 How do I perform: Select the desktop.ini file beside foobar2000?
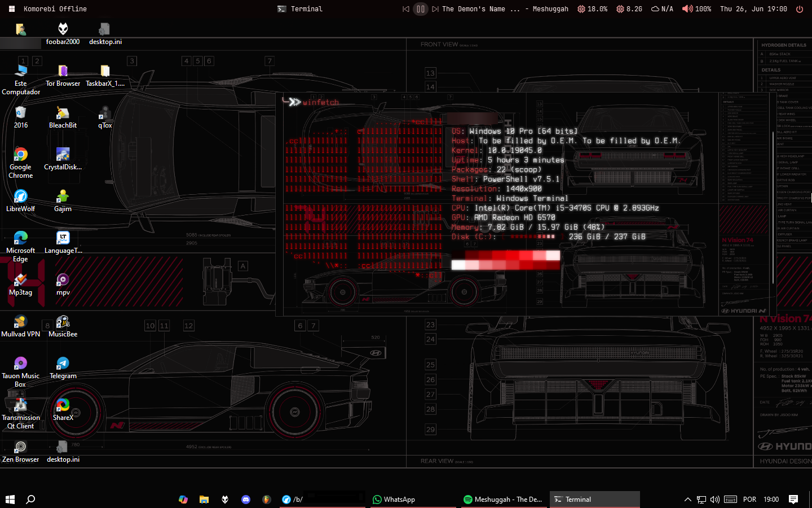pos(105,33)
